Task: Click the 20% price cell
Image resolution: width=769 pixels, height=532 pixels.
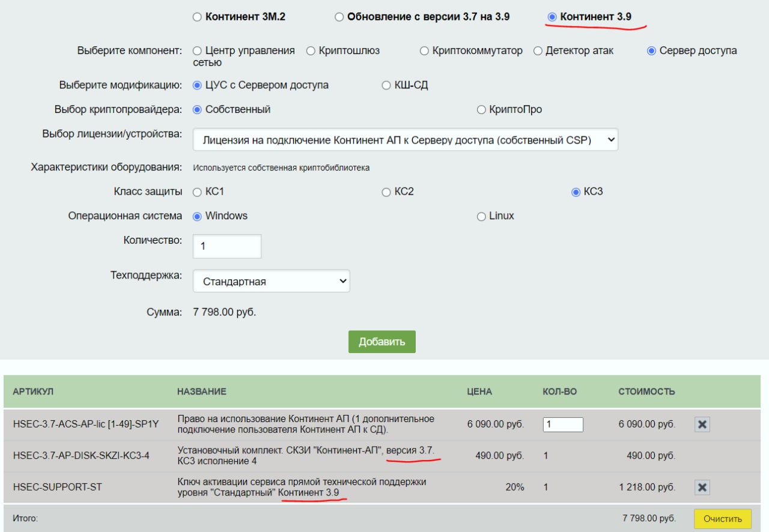Action: click(515, 487)
